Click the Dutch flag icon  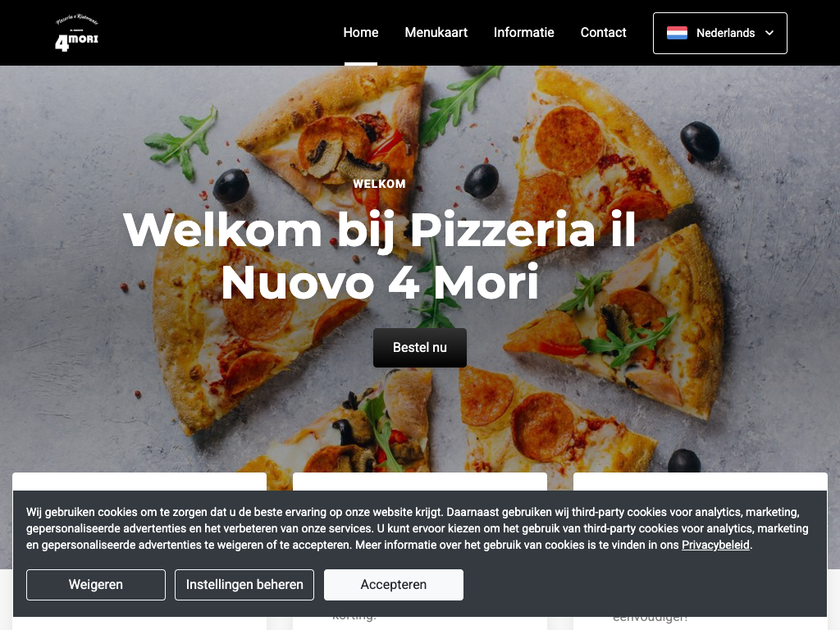point(677,33)
